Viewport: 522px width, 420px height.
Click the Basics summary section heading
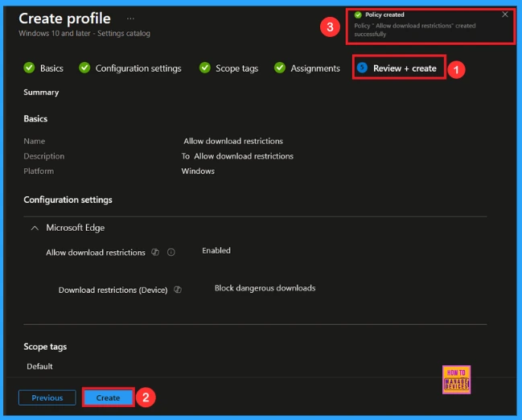pos(35,119)
